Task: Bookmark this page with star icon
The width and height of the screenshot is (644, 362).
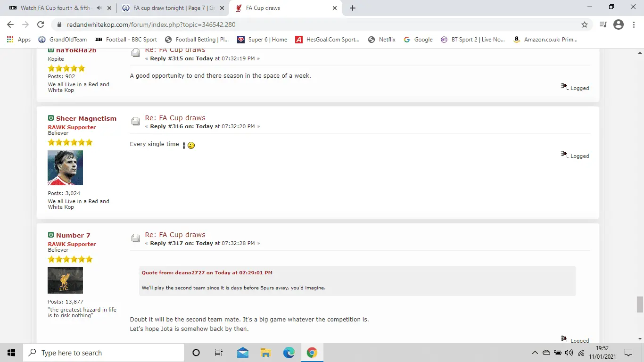Action: 585,25
